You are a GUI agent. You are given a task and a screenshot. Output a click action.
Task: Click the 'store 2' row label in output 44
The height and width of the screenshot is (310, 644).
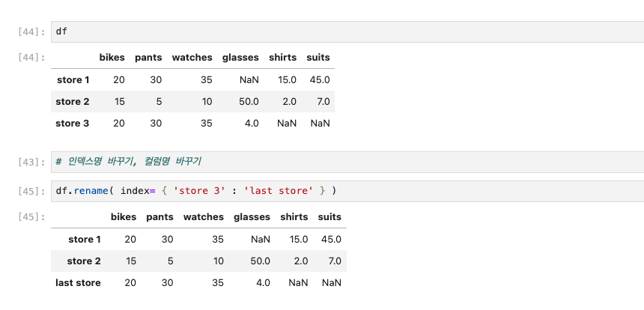click(x=73, y=101)
